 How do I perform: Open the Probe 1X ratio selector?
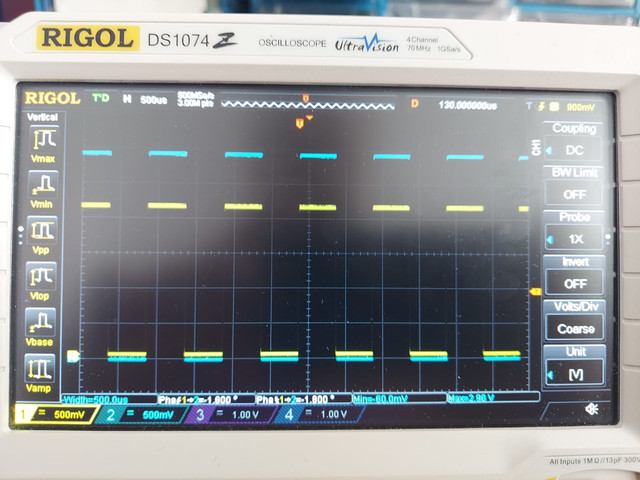tap(575, 231)
